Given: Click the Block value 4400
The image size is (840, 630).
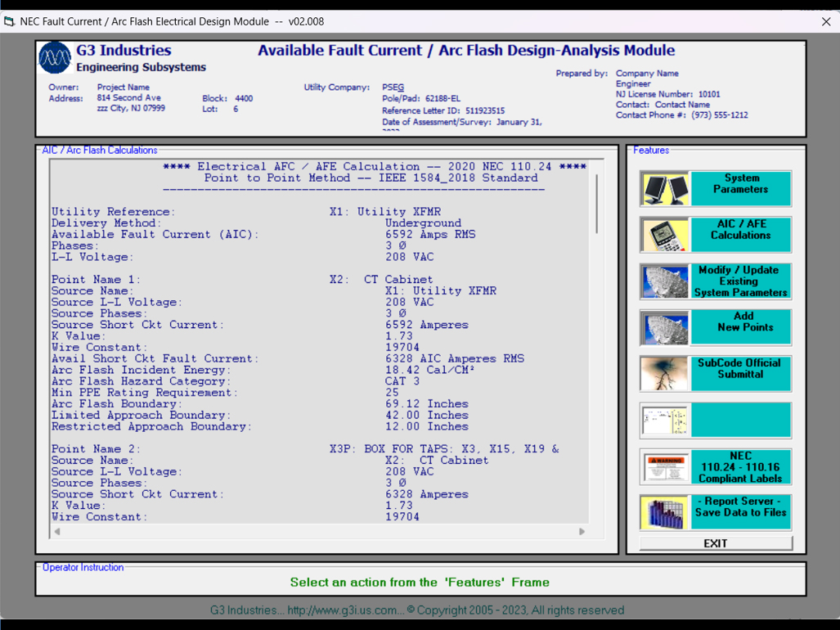Looking at the screenshot, I should [244, 98].
